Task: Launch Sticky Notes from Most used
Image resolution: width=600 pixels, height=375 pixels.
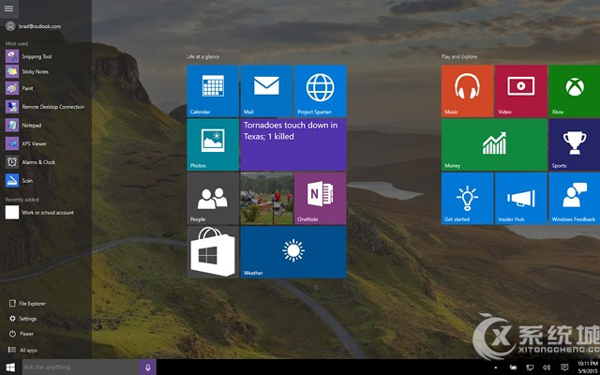Action: (28, 72)
